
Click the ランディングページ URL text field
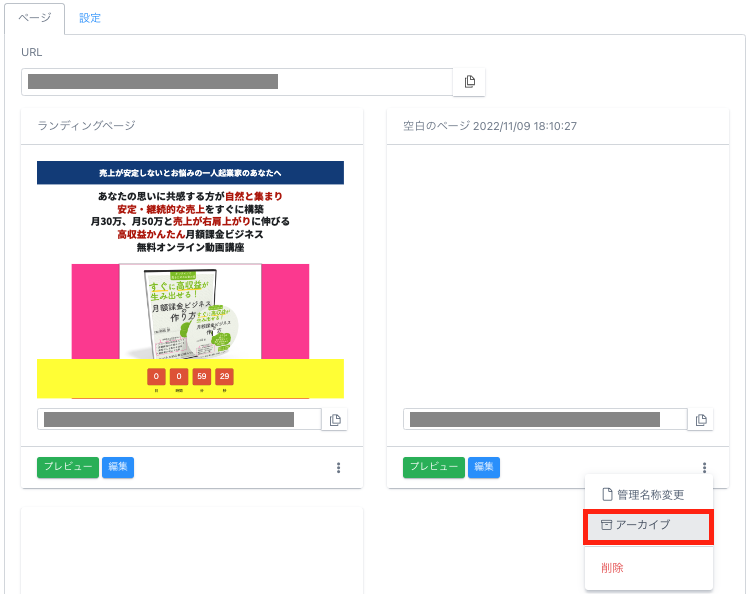click(x=179, y=420)
